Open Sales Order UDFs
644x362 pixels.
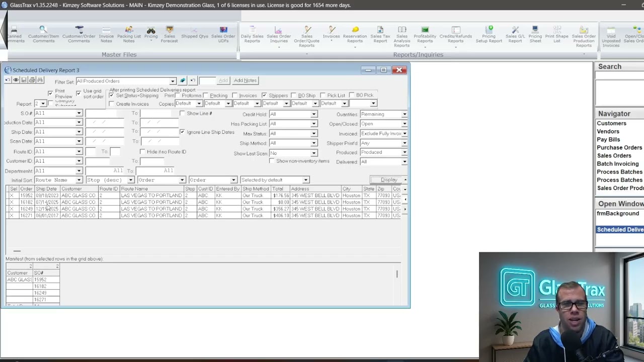[223, 34]
